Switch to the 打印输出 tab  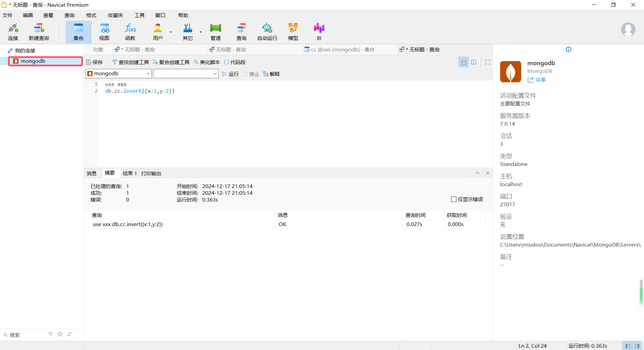(x=151, y=173)
